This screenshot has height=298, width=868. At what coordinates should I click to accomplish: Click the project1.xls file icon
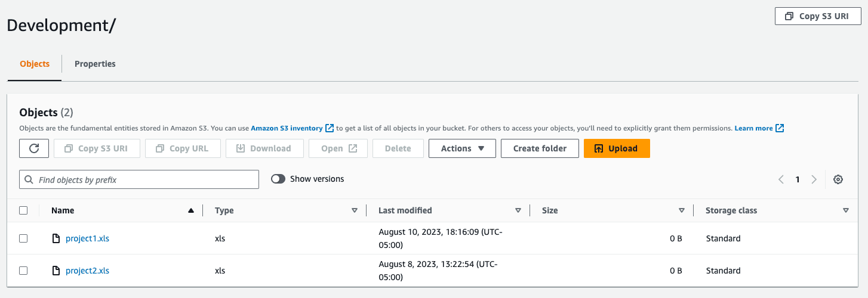(56, 238)
